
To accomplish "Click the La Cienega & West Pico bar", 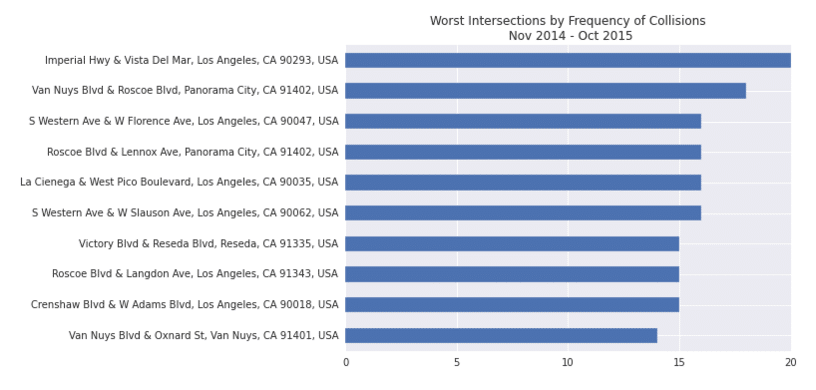I will click(x=523, y=183).
